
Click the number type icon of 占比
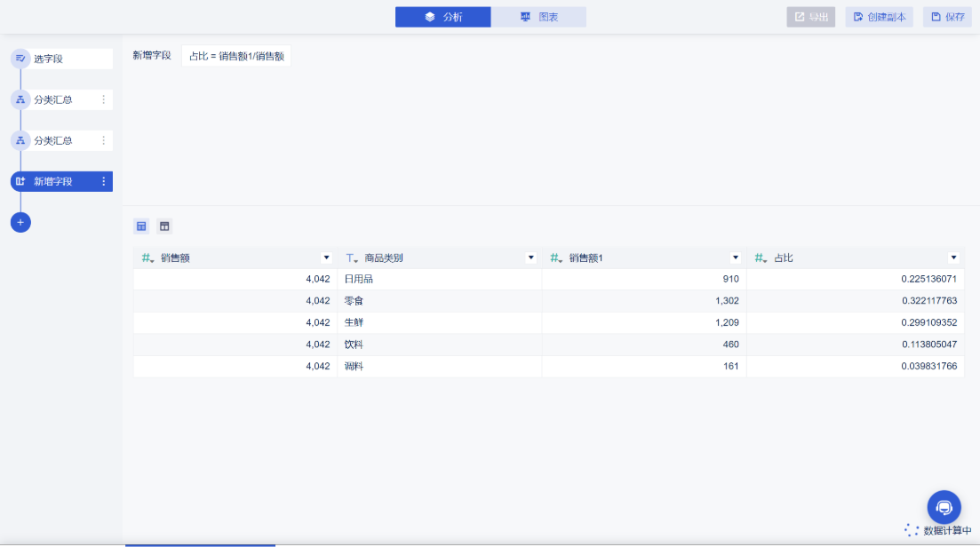[x=761, y=258]
